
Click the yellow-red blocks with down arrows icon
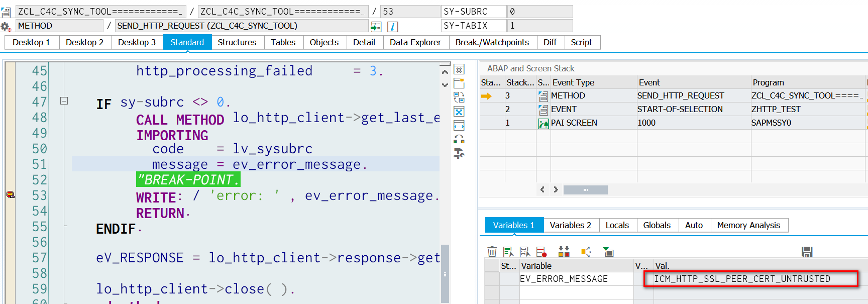pyautogui.click(x=564, y=252)
